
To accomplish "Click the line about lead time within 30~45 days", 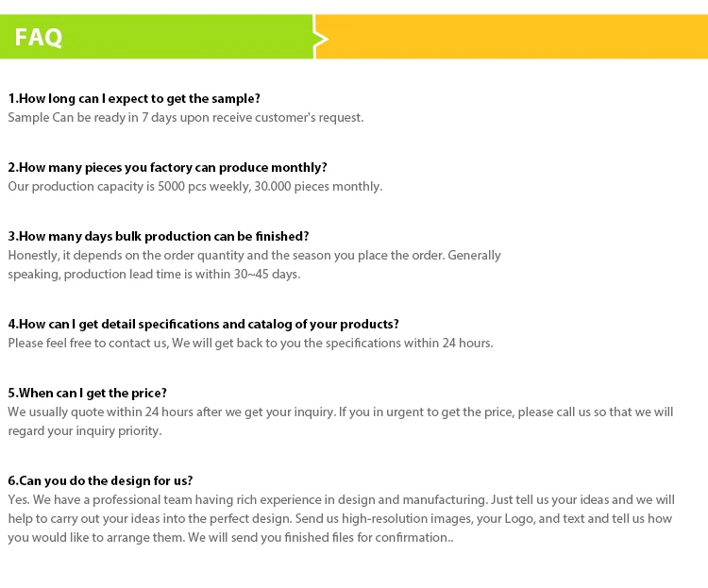I will [154, 274].
